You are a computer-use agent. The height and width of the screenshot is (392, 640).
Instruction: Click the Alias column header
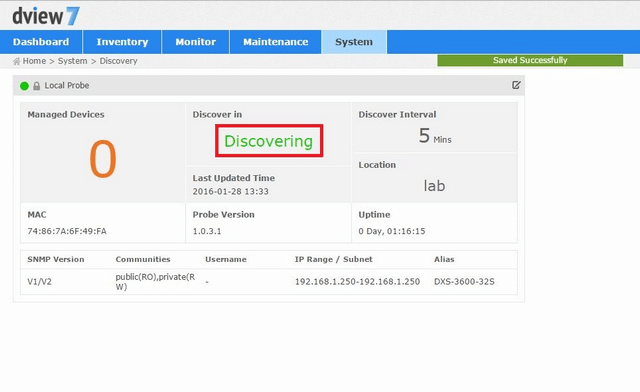pyautogui.click(x=444, y=259)
